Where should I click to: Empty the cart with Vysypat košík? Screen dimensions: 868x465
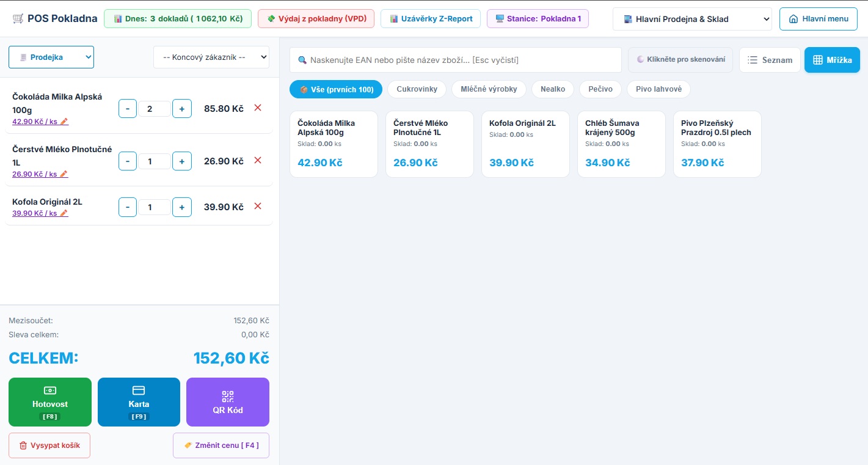tap(49, 445)
